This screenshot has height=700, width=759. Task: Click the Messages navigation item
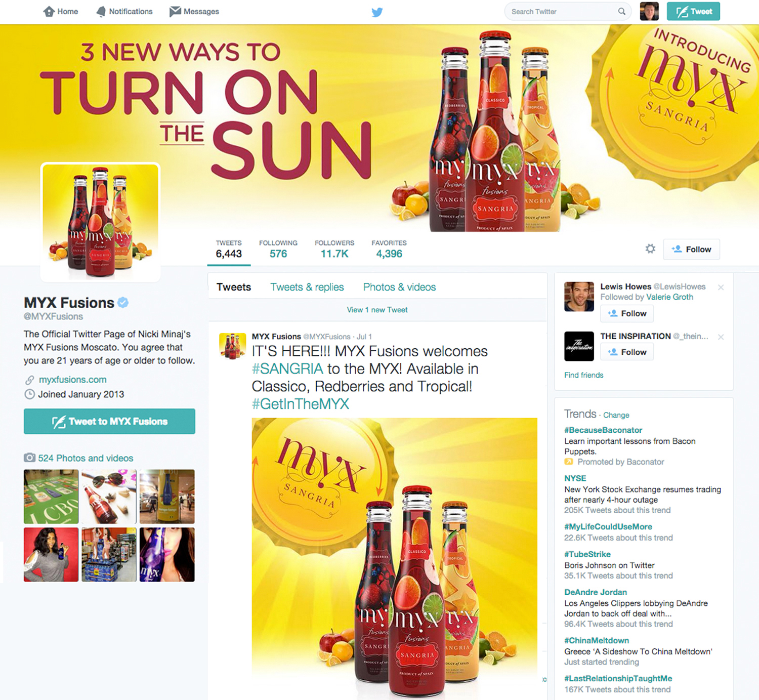click(194, 12)
